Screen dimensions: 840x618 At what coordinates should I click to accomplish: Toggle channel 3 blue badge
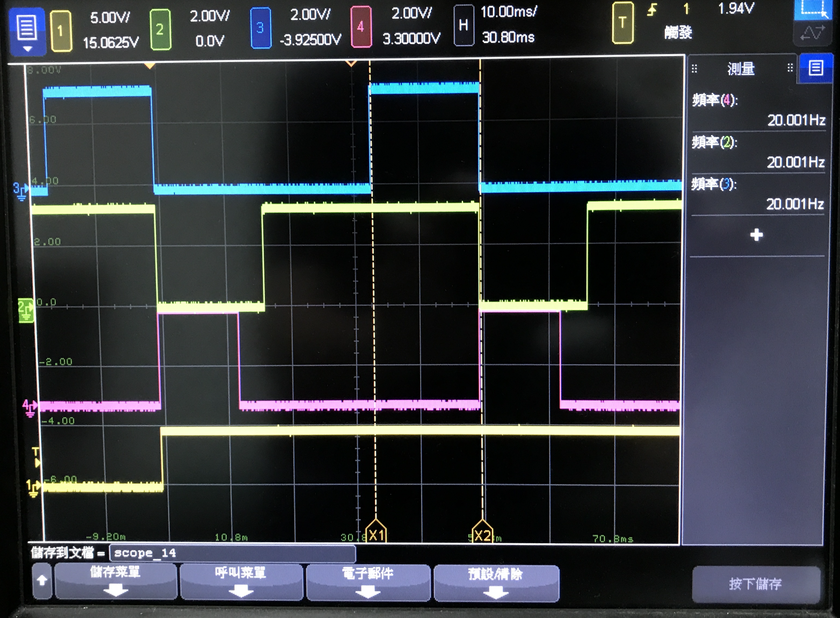pyautogui.click(x=260, y=28)
